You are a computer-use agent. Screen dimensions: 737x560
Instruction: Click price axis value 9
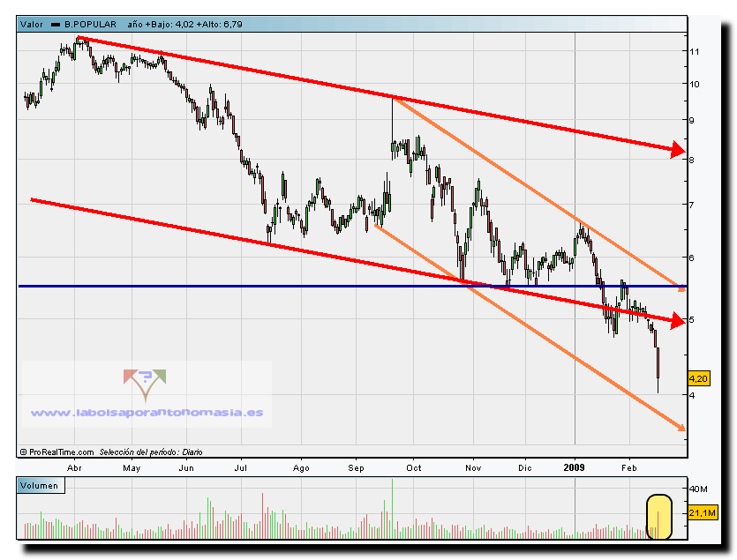point(691,120)
